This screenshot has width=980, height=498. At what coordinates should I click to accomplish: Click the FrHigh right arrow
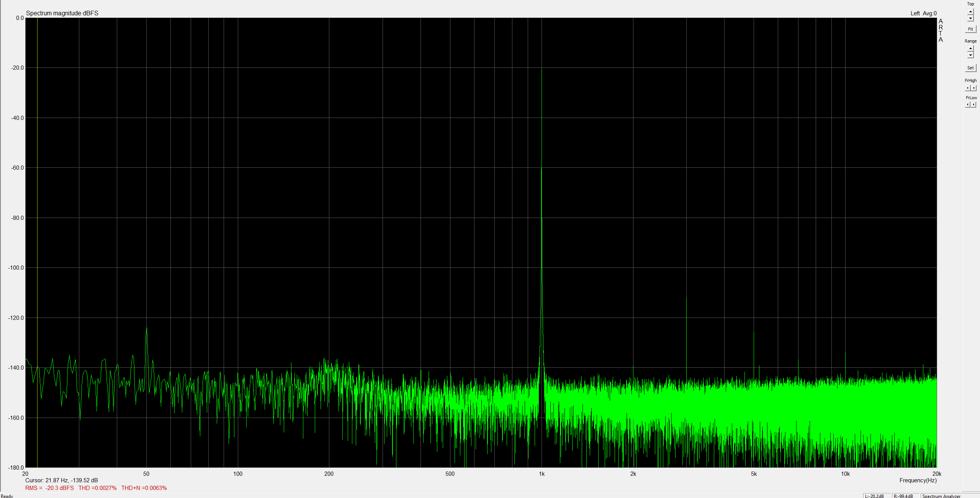tap(973, 88)
